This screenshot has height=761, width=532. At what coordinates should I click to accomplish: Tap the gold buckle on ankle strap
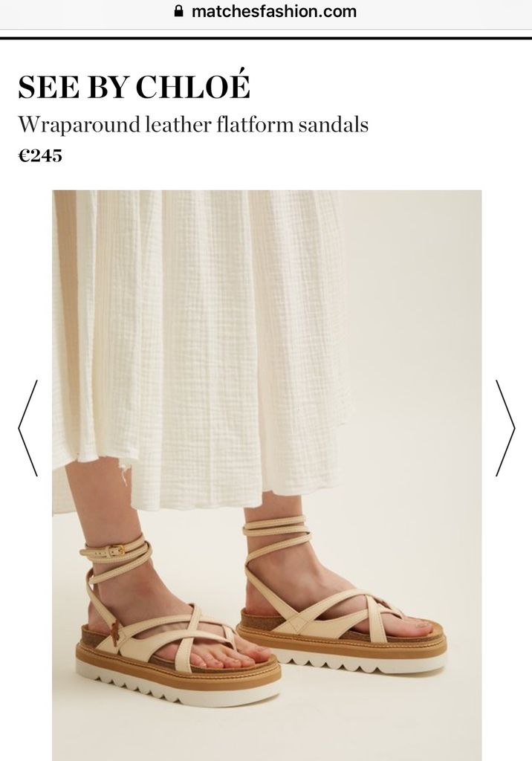click(117, 551)
